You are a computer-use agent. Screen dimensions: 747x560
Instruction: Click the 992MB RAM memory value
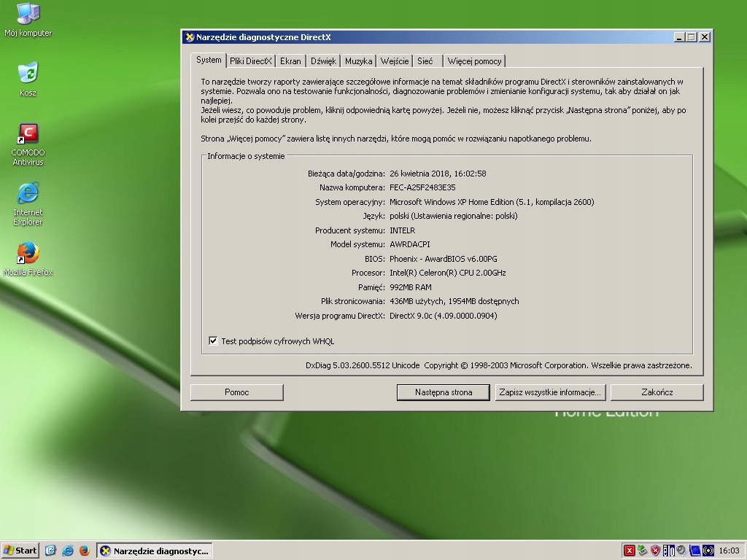tap(411, 287)
